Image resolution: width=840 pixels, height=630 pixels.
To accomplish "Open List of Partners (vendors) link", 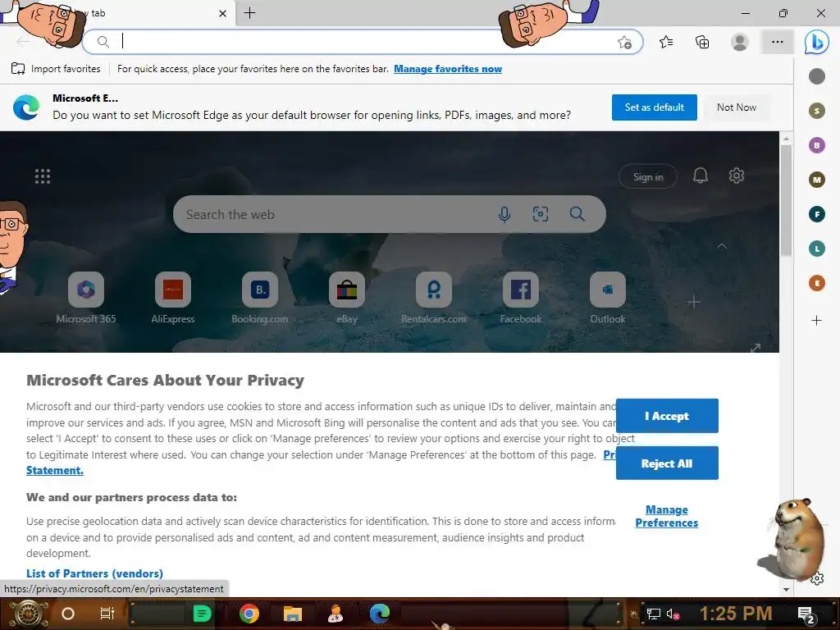I will coord(95,573).
